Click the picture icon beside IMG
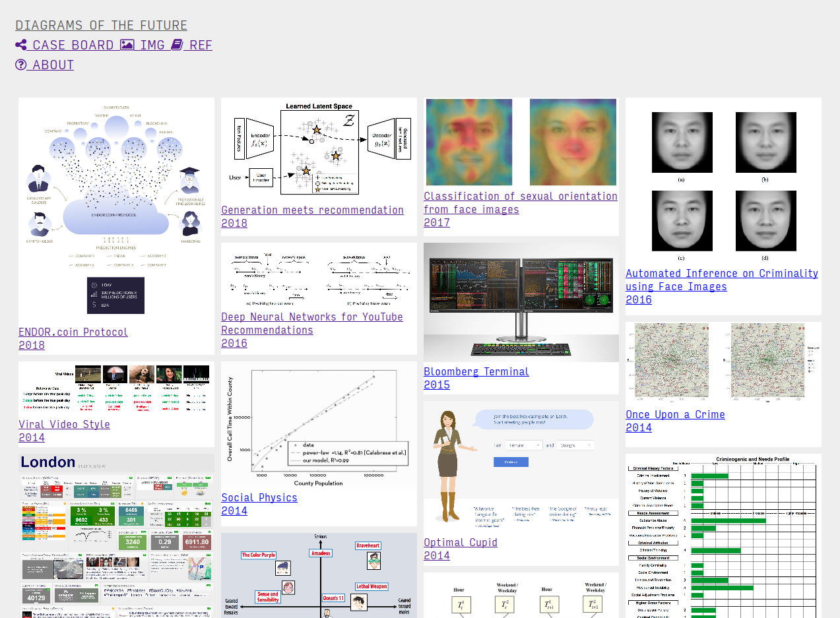840x618 pixels. click(127, 45)
